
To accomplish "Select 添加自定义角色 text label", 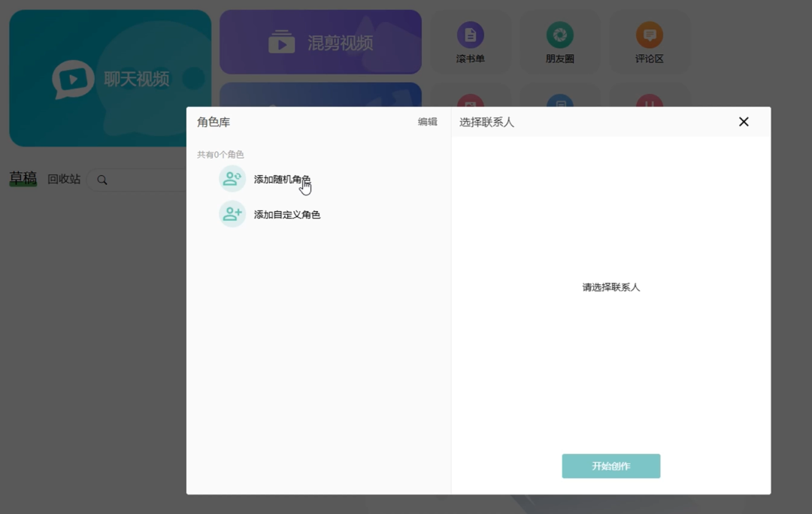I will 287,214.
